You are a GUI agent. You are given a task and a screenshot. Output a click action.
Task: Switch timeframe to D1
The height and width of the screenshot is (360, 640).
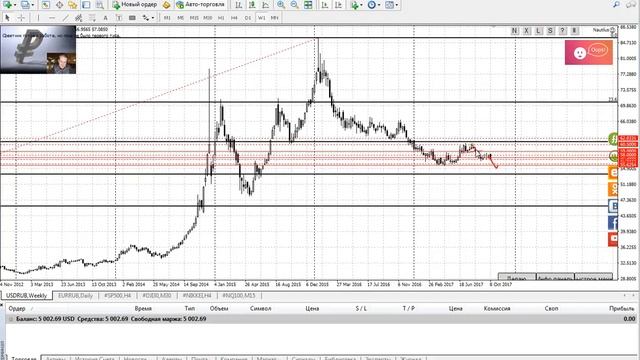pyautogui.click(x=248, y=18)
